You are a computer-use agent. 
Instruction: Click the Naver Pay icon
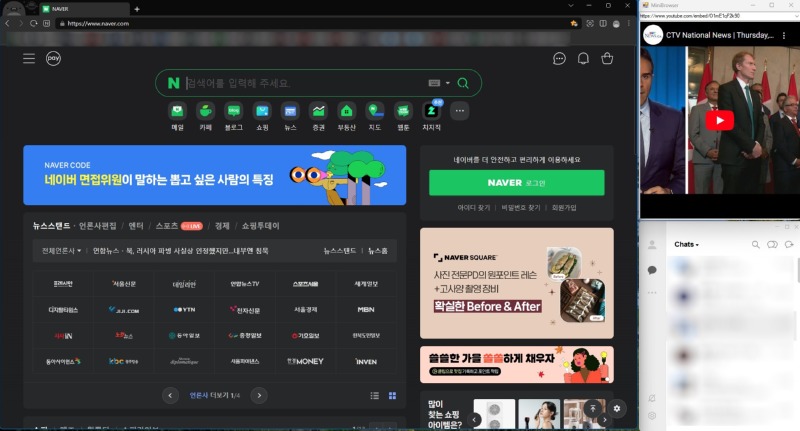pyautogui.click(x=53, y=58)
